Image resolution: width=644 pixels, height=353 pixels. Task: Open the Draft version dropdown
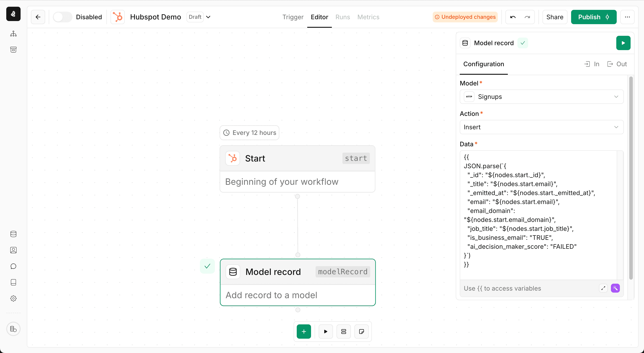tap(199, 17)
